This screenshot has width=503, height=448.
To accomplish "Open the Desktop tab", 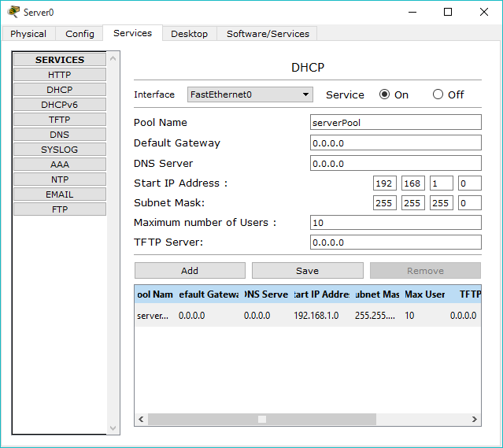I will 189,34.
